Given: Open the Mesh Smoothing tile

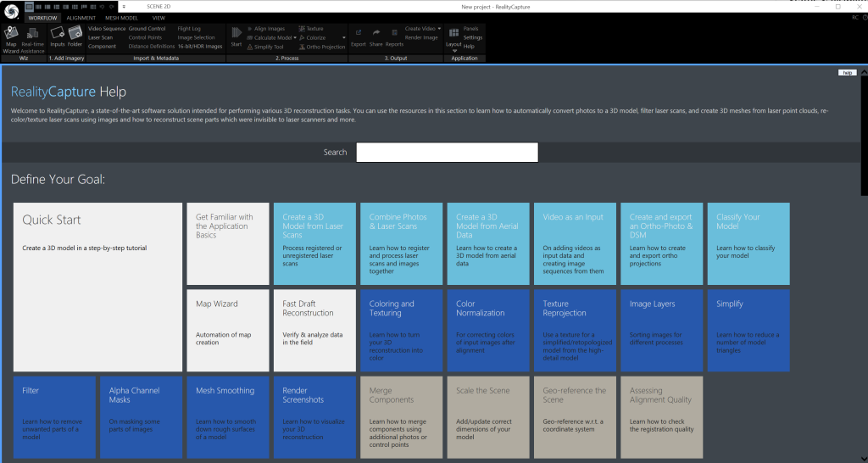Looking at the screenshot, I should pos(228,417).
